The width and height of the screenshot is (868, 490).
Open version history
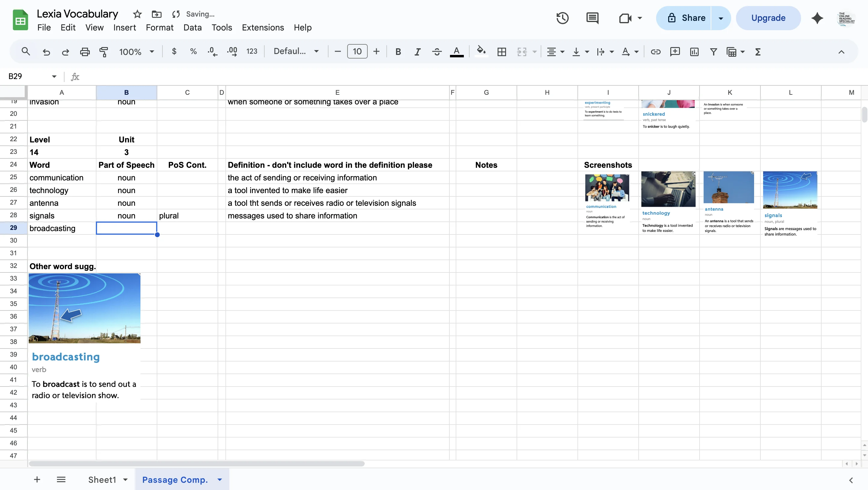coord(562,18)
